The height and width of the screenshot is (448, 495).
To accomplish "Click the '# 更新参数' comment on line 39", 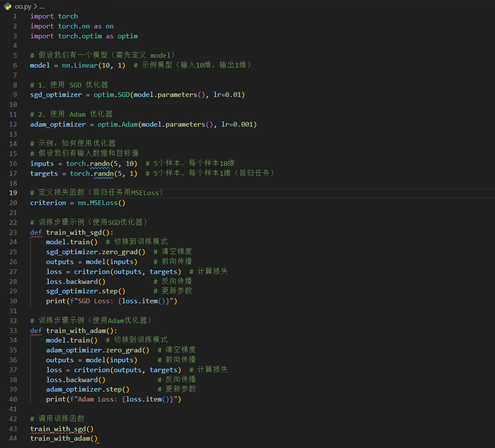I will 177,389.
